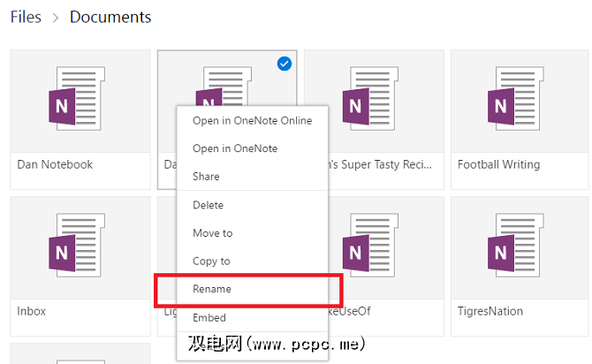Click the Super Tasty Reci... notebook icon

click(370, 99)
